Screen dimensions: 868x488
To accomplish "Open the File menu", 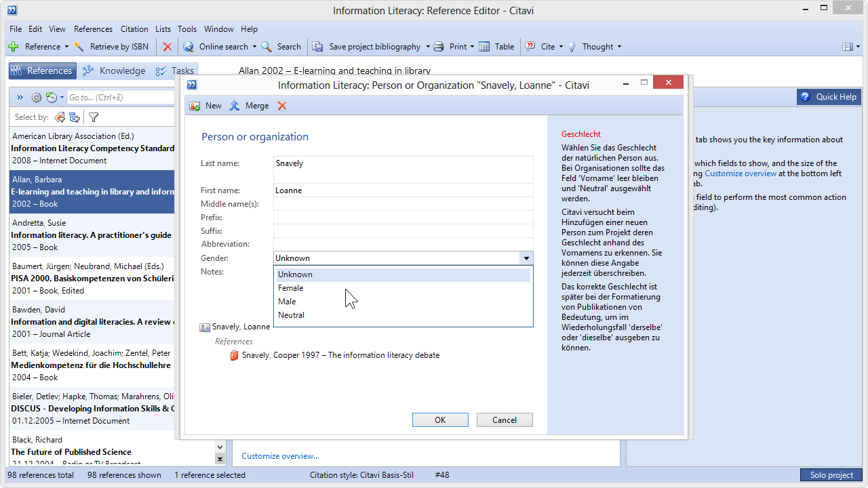I will point(16,29).
